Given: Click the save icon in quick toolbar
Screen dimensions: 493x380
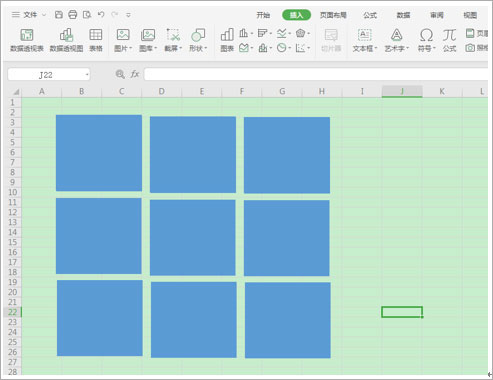Looking at the screenshot, I should pos(59,15).
